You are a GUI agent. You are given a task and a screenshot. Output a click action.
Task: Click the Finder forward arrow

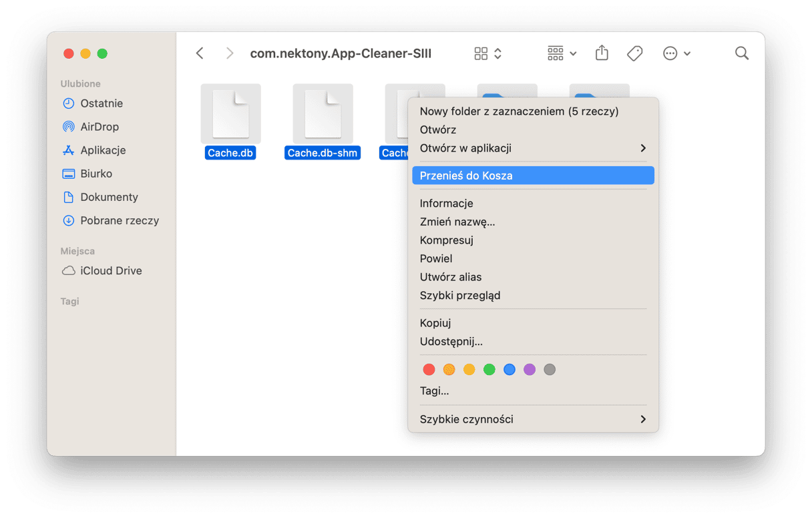pos(230,53)
